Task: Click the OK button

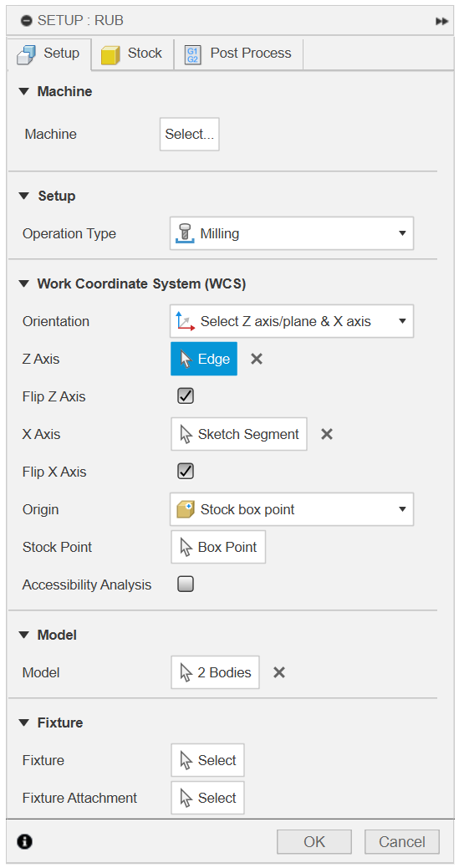Action: [314, 842]
